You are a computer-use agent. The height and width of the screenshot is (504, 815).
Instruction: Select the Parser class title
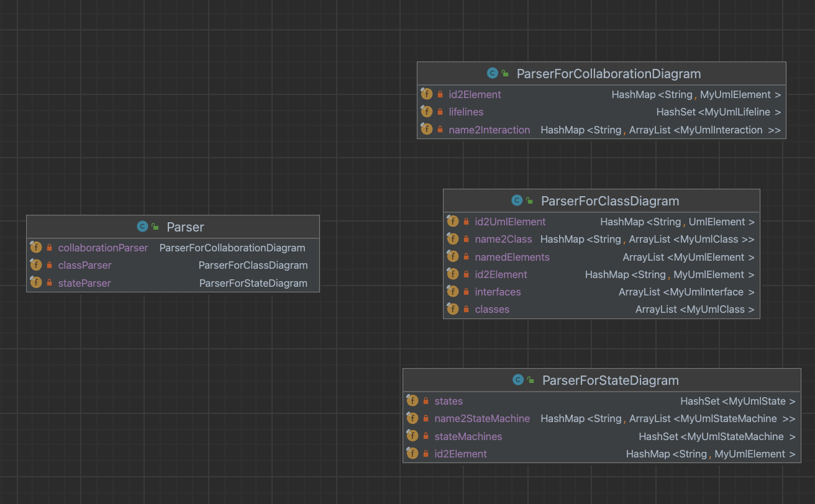click(x=185, y=227)
